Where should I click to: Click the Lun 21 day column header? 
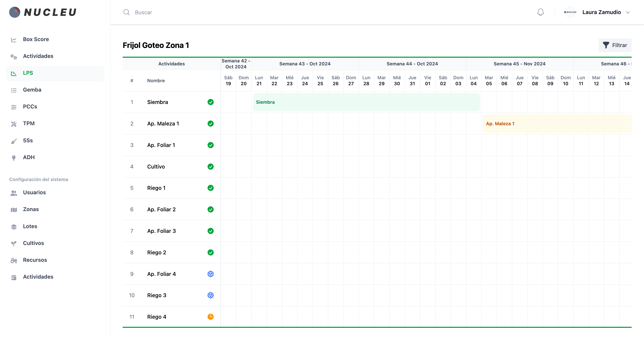[259, 81]
